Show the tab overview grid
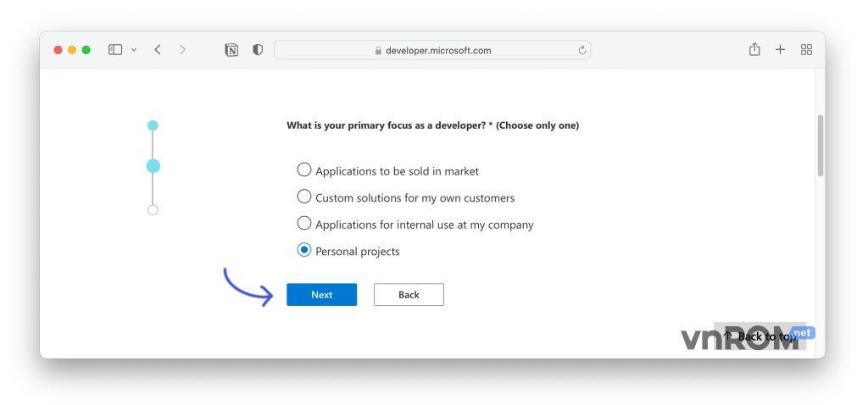 pos(806,50)
